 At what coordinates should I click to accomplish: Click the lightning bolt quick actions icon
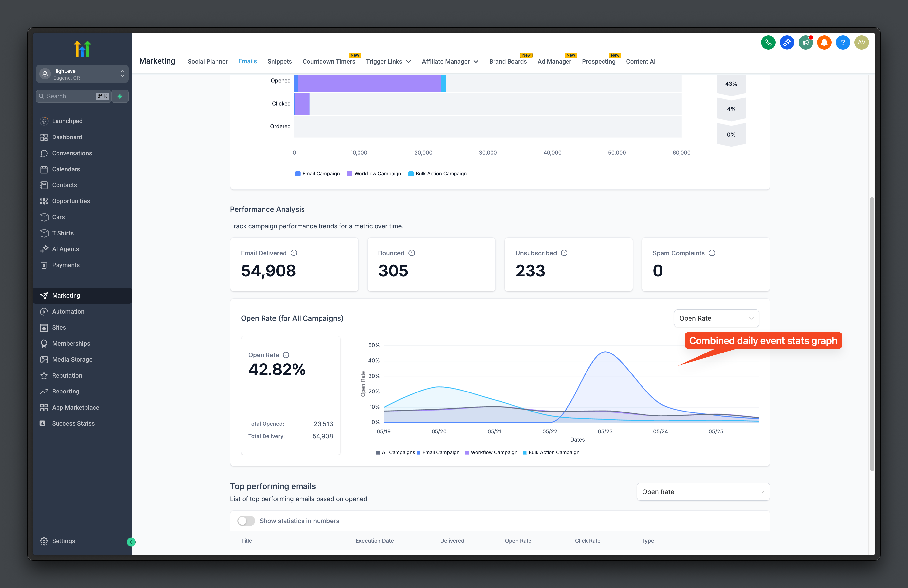coord(120,96)
